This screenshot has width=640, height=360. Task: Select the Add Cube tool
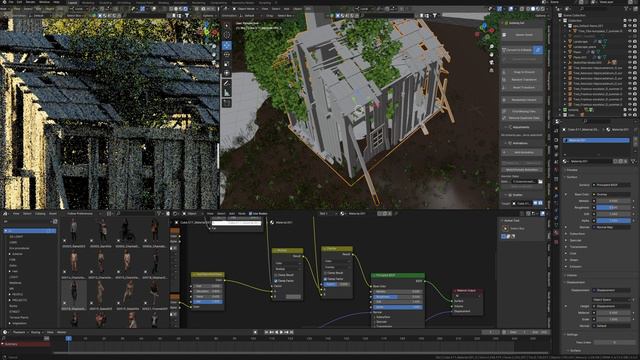click(x=227, y=103)
